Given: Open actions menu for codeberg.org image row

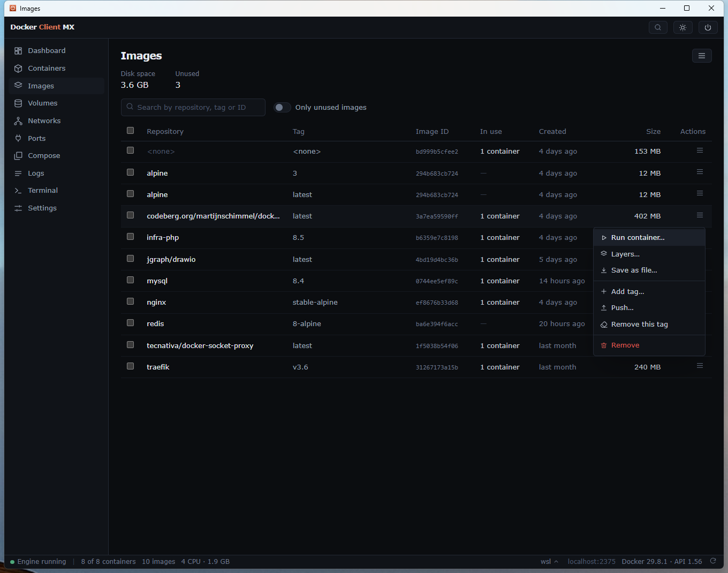Looking at the screenshot, I should [x=700, y=215].
